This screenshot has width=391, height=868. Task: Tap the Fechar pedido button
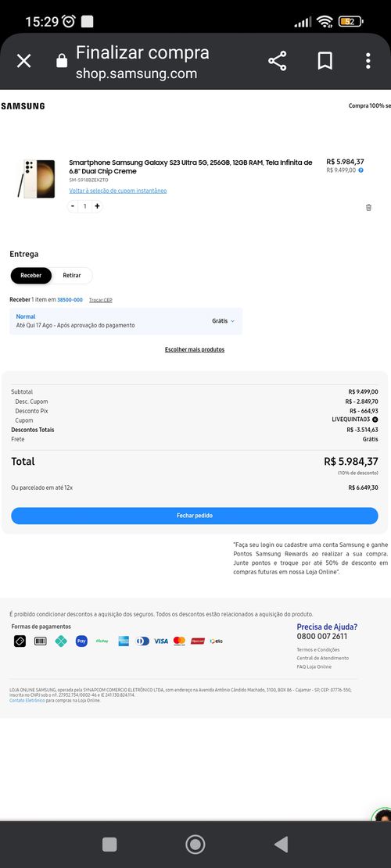click(195, 516)
